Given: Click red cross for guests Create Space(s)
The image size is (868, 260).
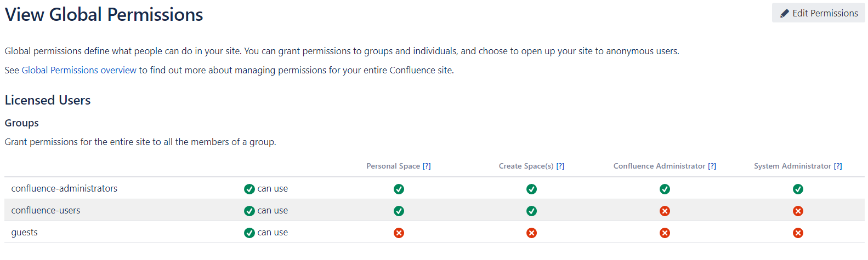Looking at the screenshot, I should (531, 233).
